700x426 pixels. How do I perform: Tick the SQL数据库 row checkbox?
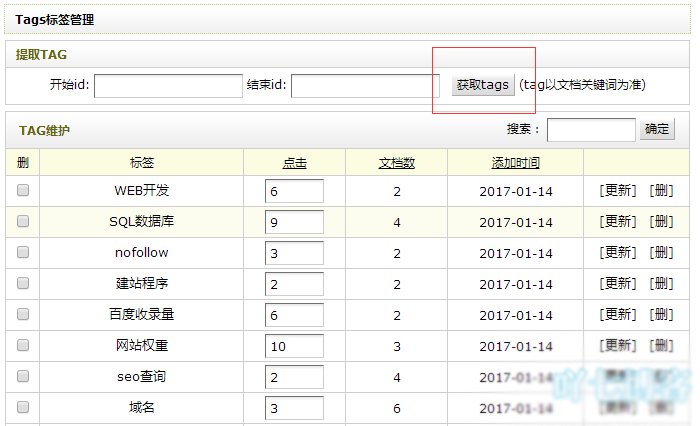(23, 221)
